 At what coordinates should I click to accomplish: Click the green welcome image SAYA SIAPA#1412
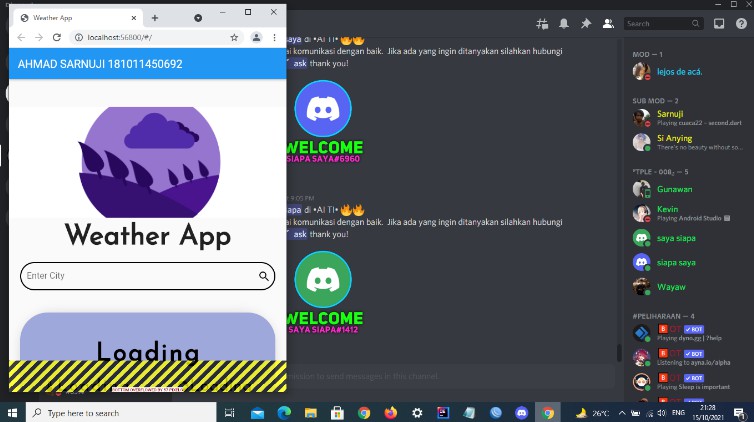[x=325, y=293]
